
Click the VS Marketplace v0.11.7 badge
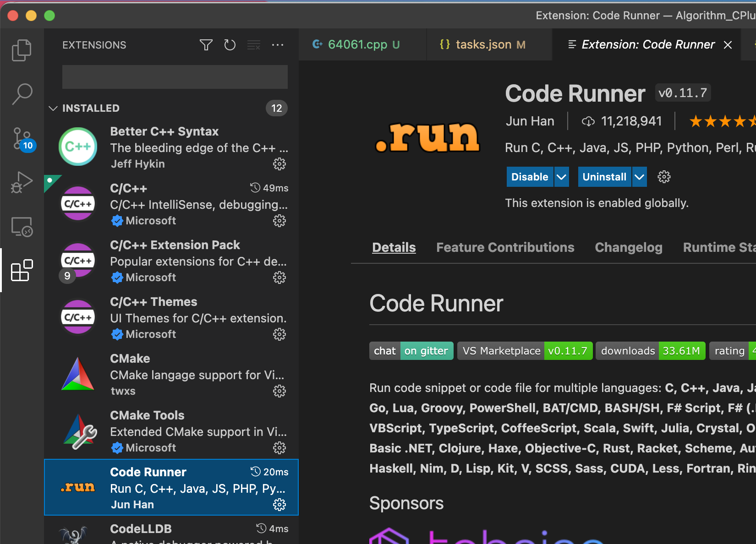(525, 351)
